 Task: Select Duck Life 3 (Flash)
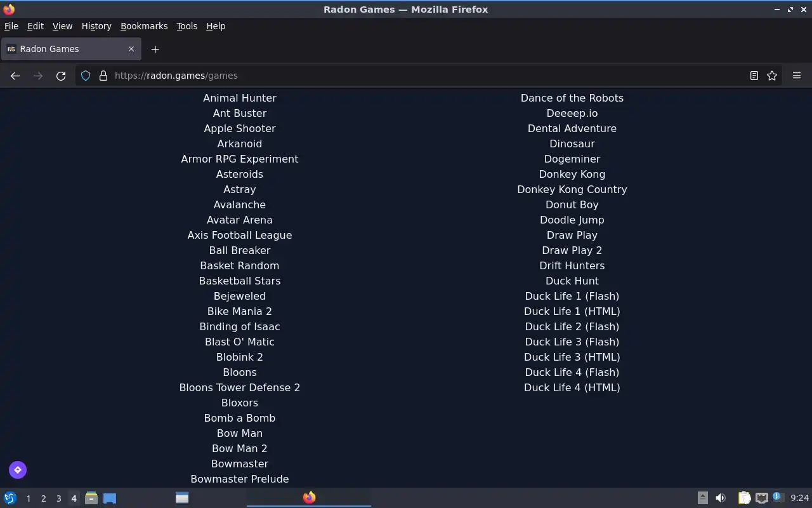click(x=572, y=342)
